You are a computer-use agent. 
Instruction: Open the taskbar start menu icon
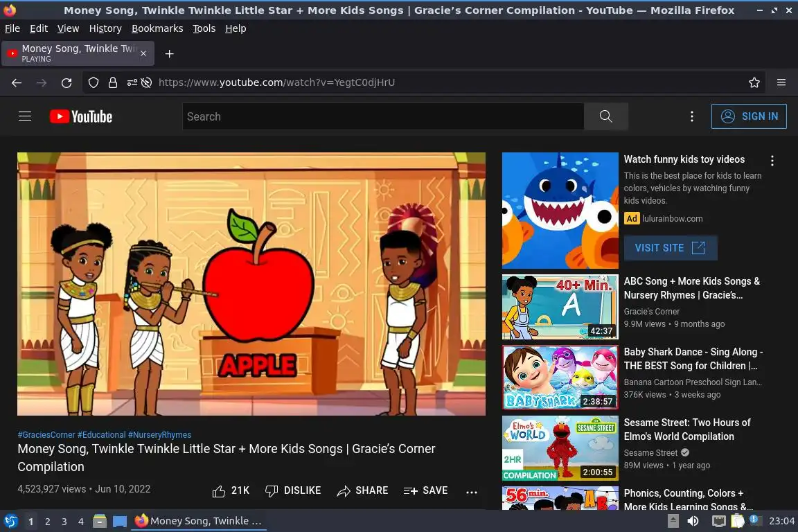(x=10, y=521)
